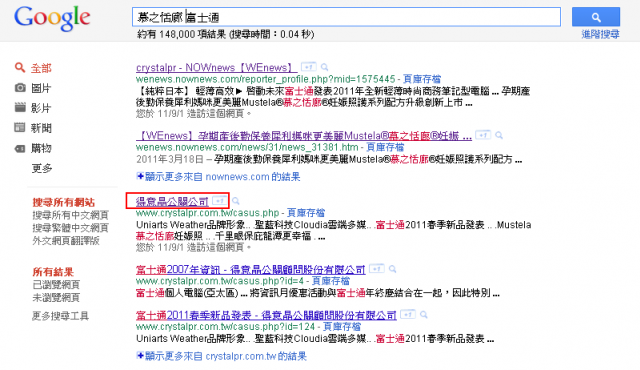Click the Google logo
Screen dimensions: 640x370
point(52,18)
